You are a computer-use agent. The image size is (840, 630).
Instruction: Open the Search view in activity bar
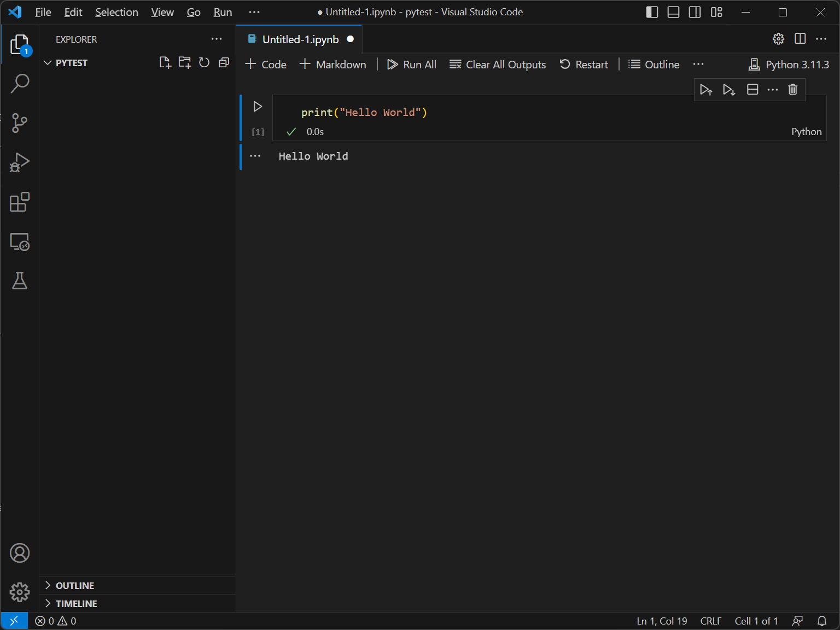coord(20,84)
